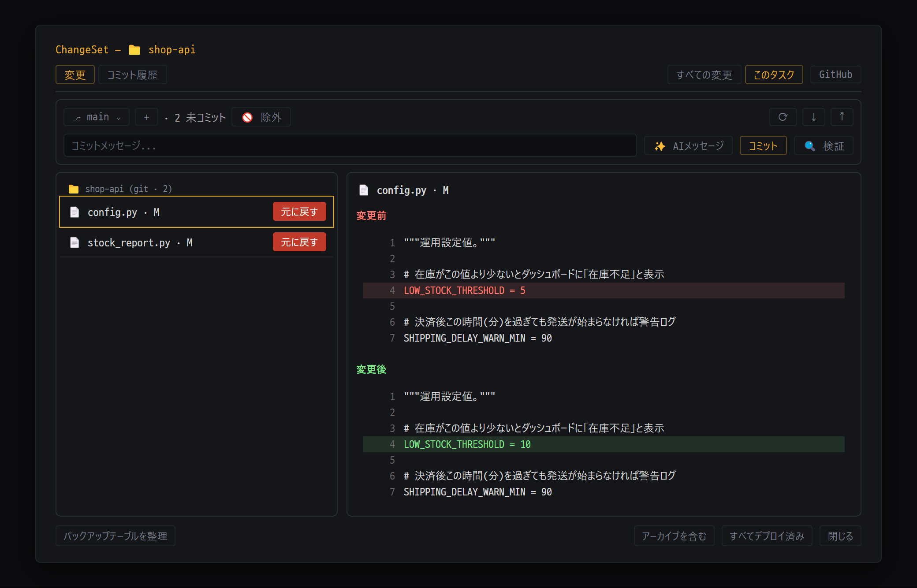This screenshot has height=588, width=917.
Task: Click the config.py file icon in list
Action: pyautogui.click(x=75, y=212)
